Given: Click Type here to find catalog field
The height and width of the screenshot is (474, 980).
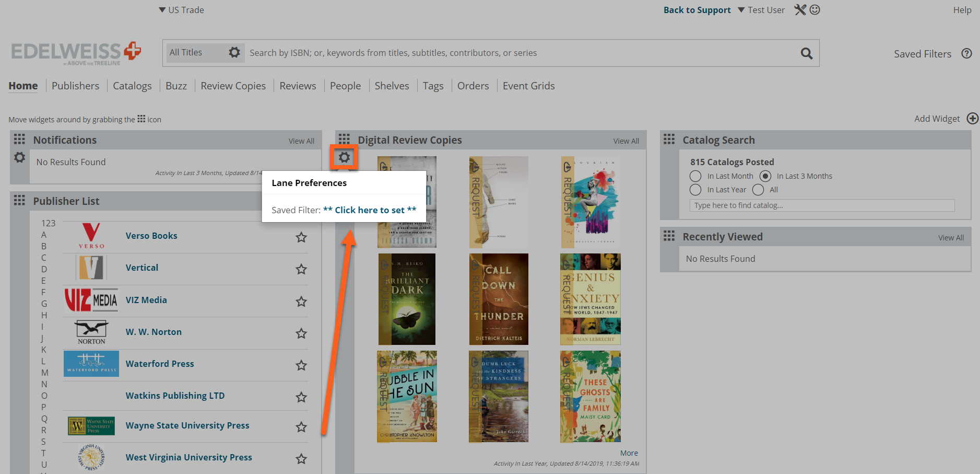Looking at the screenshot, I should tap(822, 205).
